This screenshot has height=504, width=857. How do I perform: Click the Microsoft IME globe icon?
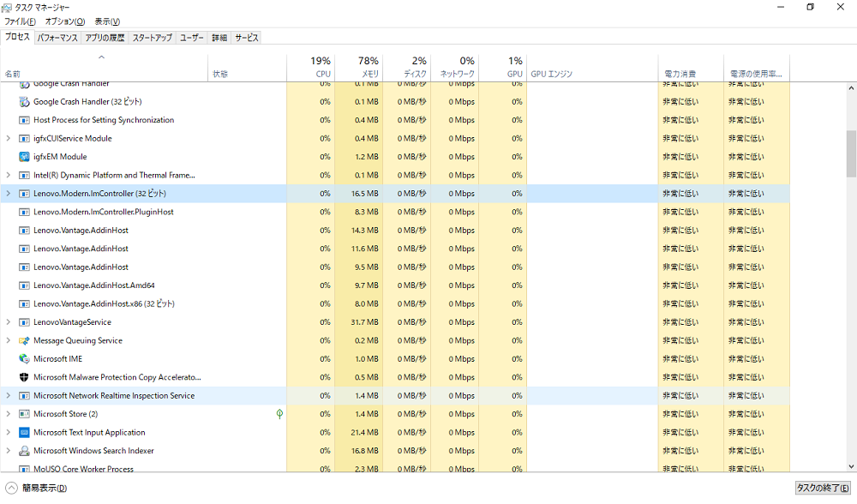pos(24,359)
